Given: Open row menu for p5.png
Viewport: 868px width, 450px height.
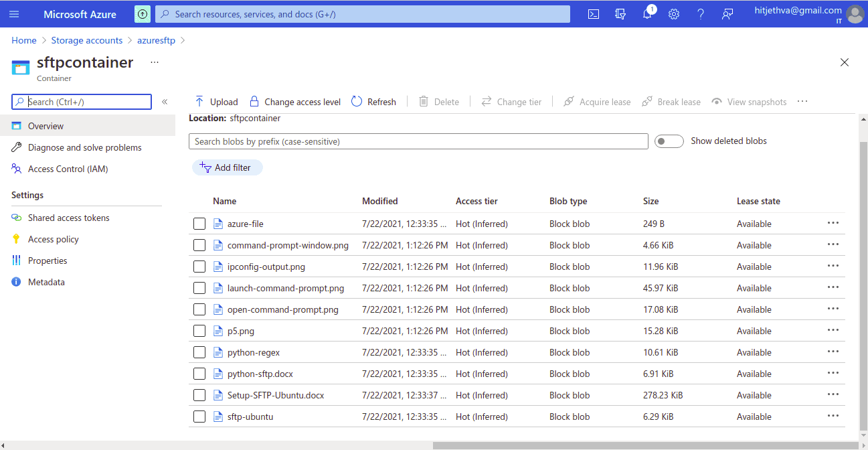Looking at the screenshot, I should [833, 330].
